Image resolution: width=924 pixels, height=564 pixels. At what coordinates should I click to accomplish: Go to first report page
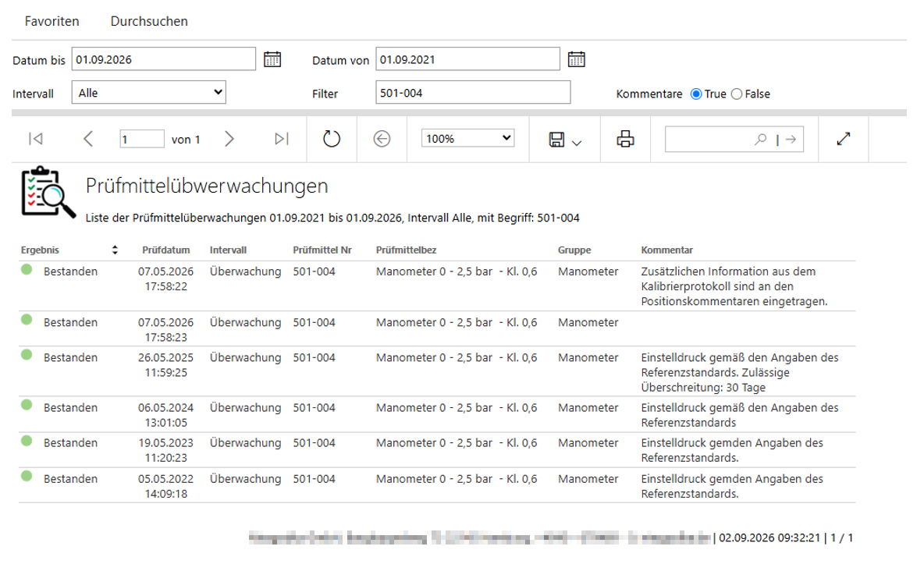[x=36, y=139]
